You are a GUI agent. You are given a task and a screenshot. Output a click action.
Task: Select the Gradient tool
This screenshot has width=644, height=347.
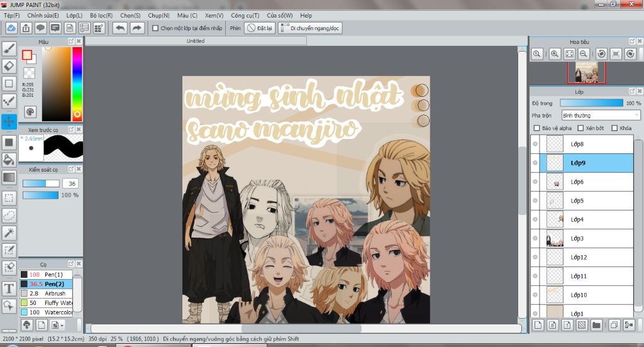click(9, 177)
